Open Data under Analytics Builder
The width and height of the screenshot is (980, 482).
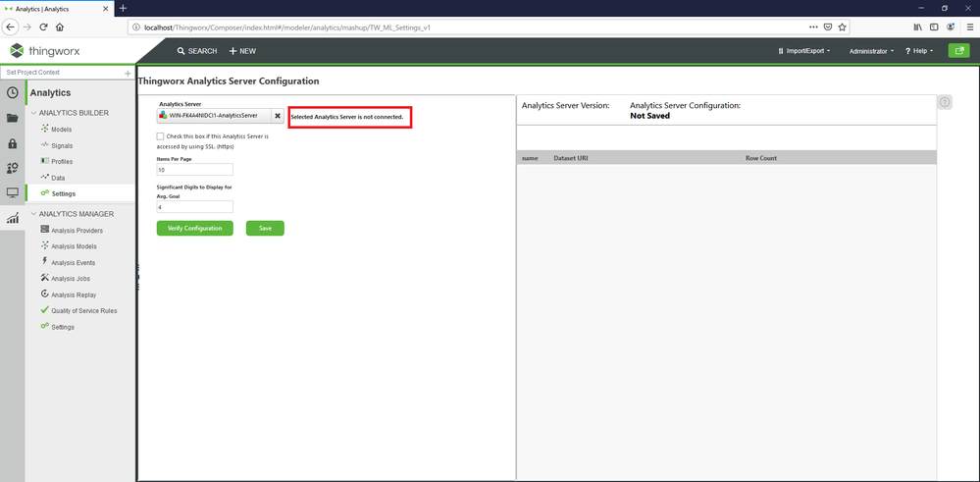tap(58, 178)
